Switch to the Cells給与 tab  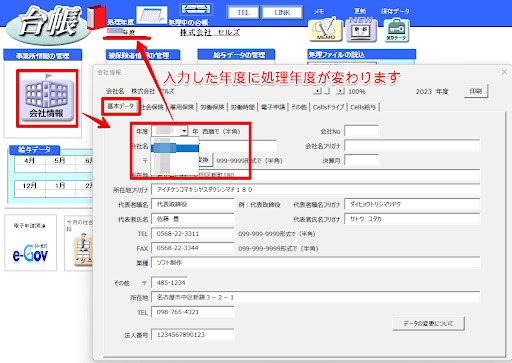(363, 107)
